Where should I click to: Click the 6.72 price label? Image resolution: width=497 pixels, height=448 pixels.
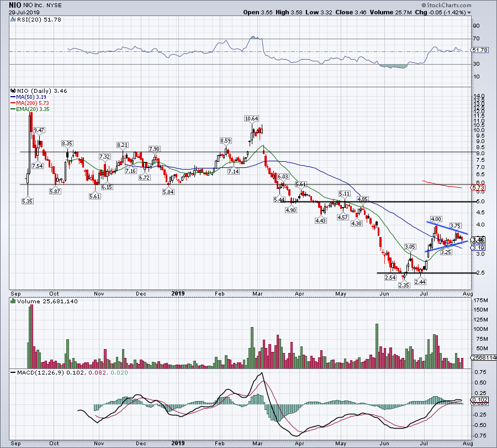coord(144,177)
